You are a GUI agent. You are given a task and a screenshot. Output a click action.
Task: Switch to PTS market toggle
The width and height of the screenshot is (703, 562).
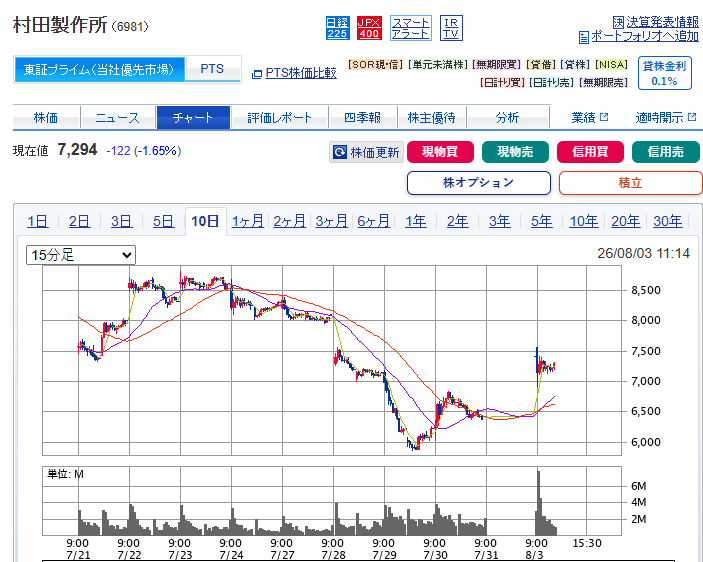point(213,69)
